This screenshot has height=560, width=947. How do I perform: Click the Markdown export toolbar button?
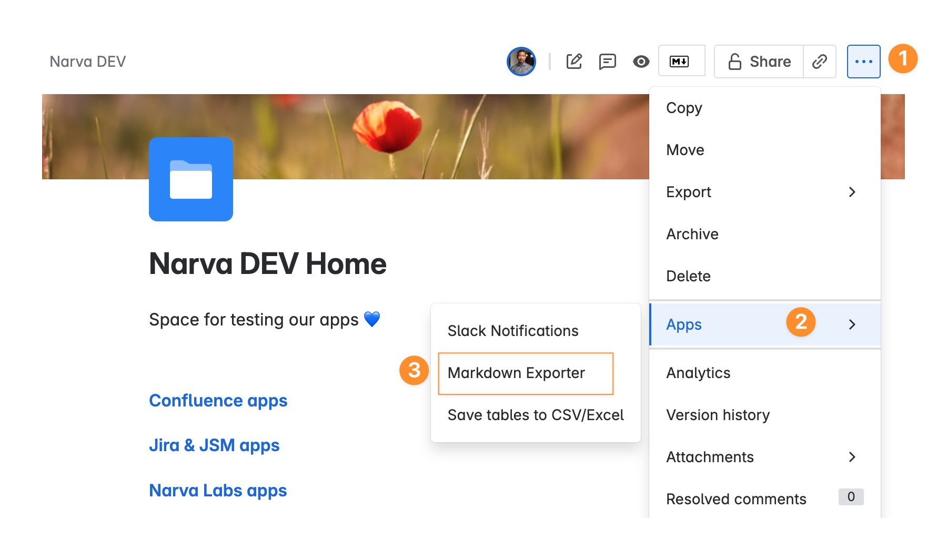tap(681, 62)
